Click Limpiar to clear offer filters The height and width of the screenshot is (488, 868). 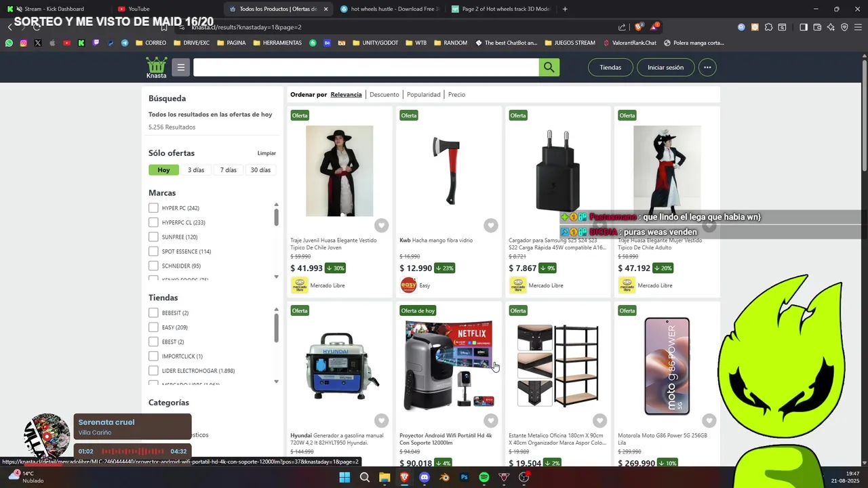(267, 153)
